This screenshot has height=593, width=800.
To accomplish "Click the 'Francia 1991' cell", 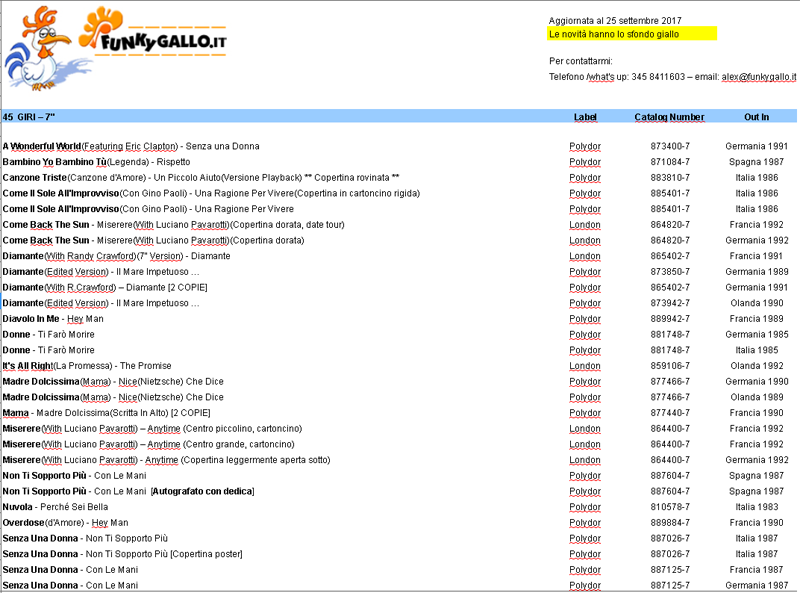I will pos(757,256).
